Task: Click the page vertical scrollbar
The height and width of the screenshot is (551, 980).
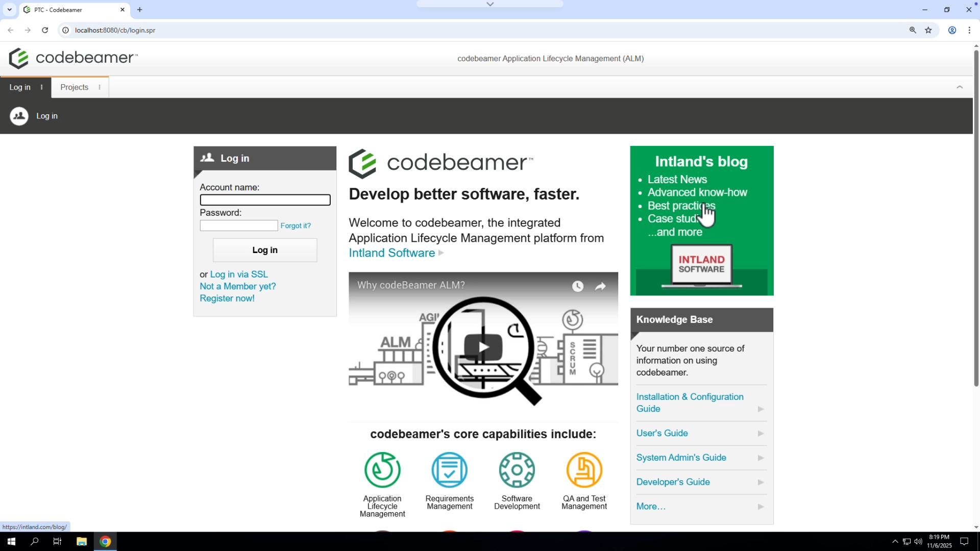Action: 976,218
